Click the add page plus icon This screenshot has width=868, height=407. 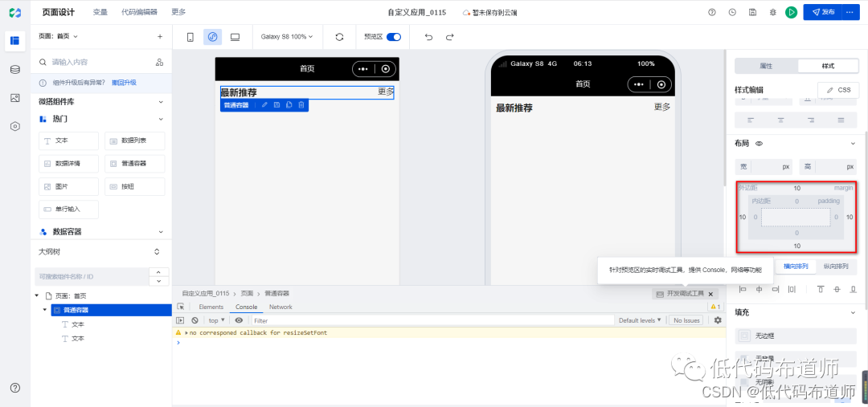click(160, 36)
